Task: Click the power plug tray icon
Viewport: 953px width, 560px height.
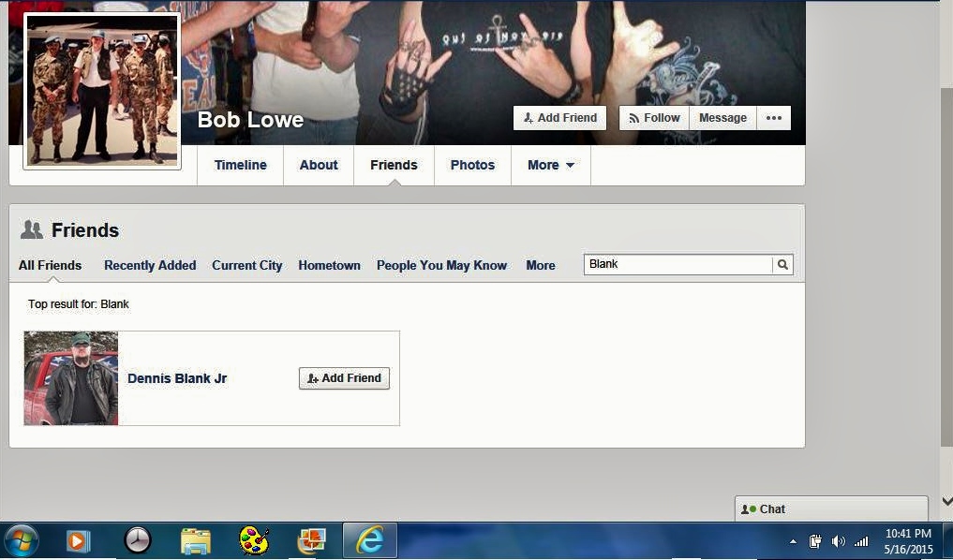Action: click(x=815, y=541)
